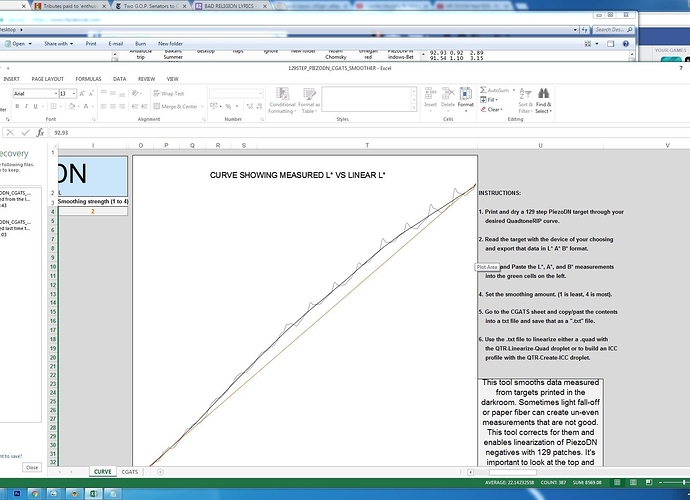This screenshot has height=500, width=690.
Task: Click the Fill Color bucket icon
Action: [72, 106]
